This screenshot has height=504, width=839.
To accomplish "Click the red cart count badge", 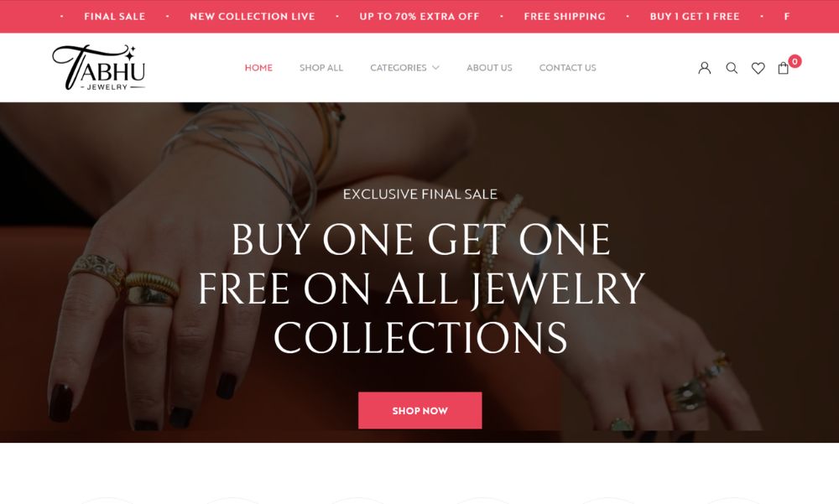I will (795, 61).
